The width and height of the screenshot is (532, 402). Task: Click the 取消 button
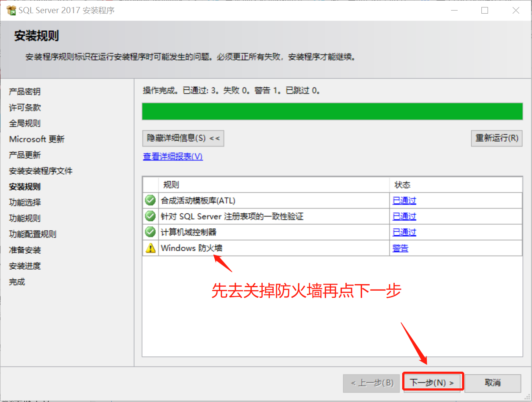click(x=493, y=383)
